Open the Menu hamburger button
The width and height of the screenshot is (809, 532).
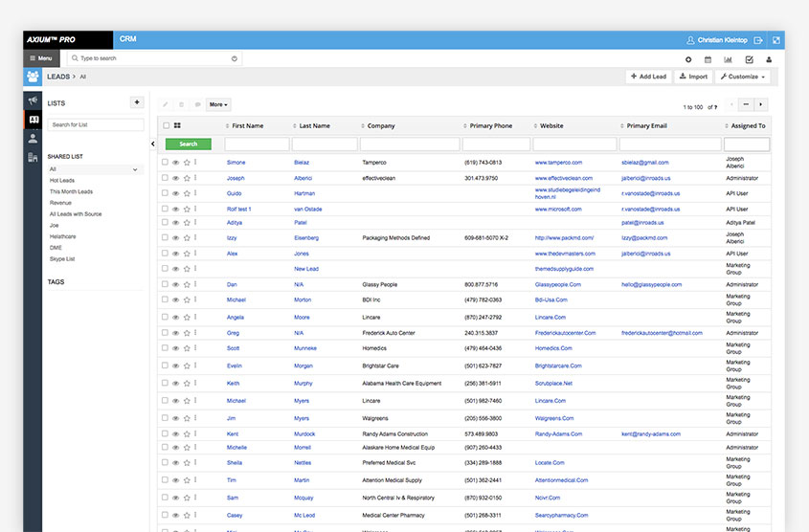41,58
